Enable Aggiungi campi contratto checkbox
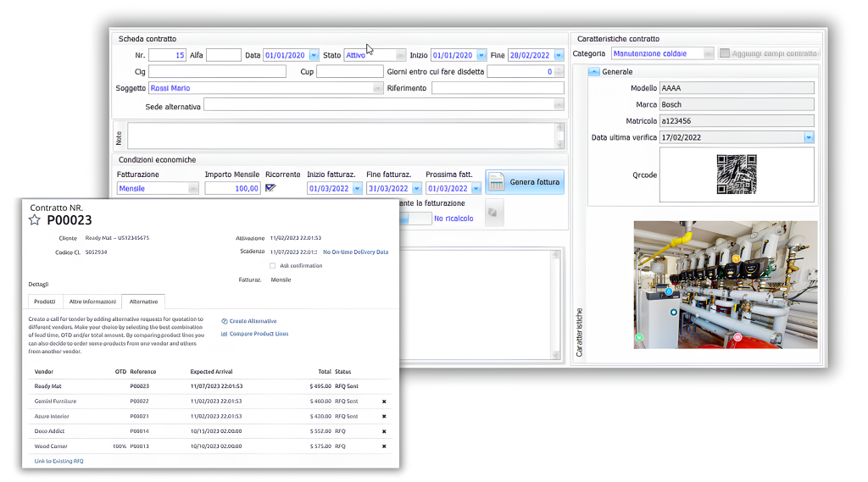 point(725,53)
